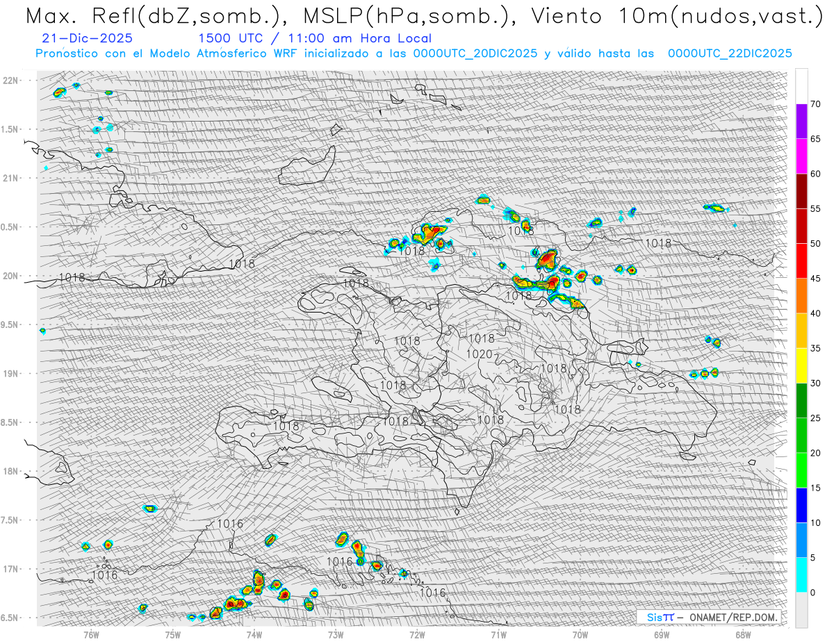Click the dark blue 10–15 dBZ colorbar swatch
Screen dimensions: 834x644
point(801,505)
